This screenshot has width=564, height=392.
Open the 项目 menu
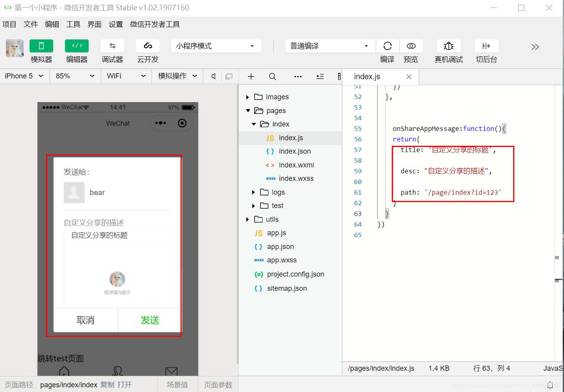(x=9, y=24)
